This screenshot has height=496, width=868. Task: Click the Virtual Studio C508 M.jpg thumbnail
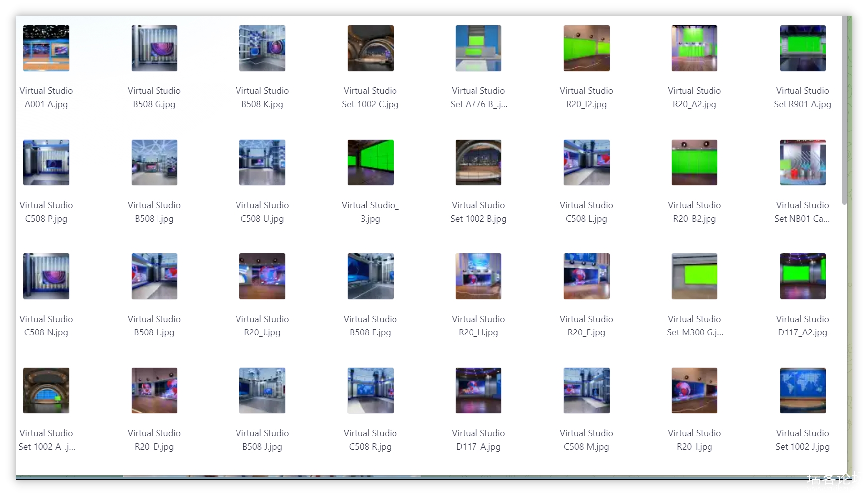pyautogui.click(x=587, y=391)
